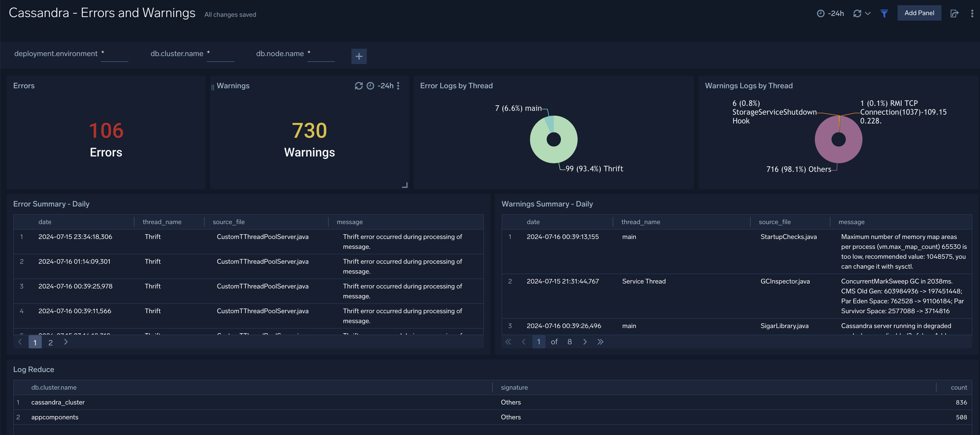Sort Warnings Summary by source_file column

click(x=775, y=222)
